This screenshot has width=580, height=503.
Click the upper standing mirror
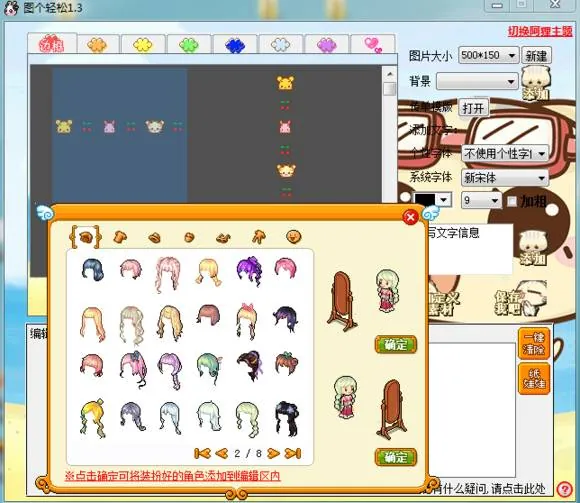click(342, 301)
